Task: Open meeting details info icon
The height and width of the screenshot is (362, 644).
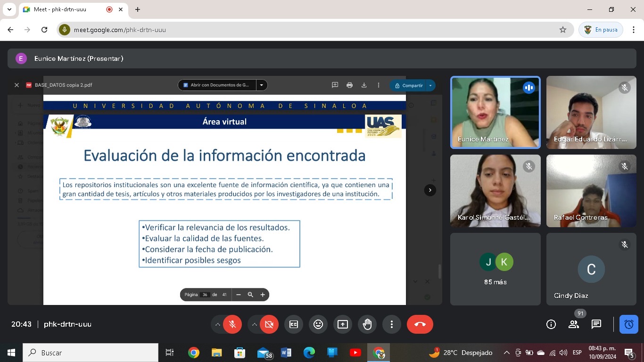Action: coord(551,324)
